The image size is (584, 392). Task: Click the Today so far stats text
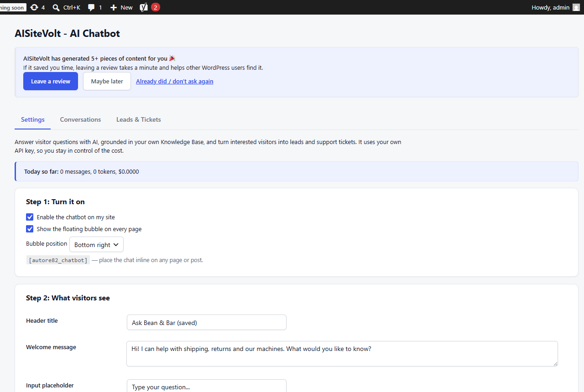tap(82, 172)
